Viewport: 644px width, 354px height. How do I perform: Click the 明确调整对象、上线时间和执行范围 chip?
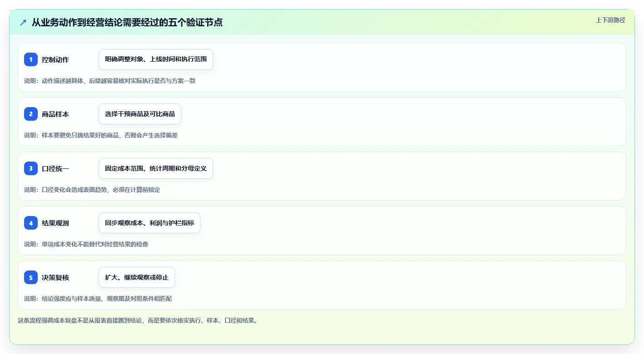[x=156, y=59]
